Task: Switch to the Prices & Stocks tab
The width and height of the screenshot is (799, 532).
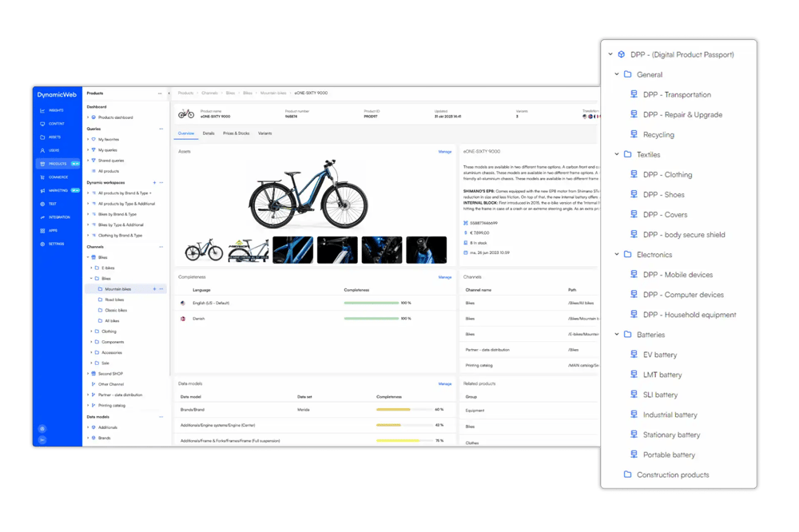Action: [x=236, y=133]
